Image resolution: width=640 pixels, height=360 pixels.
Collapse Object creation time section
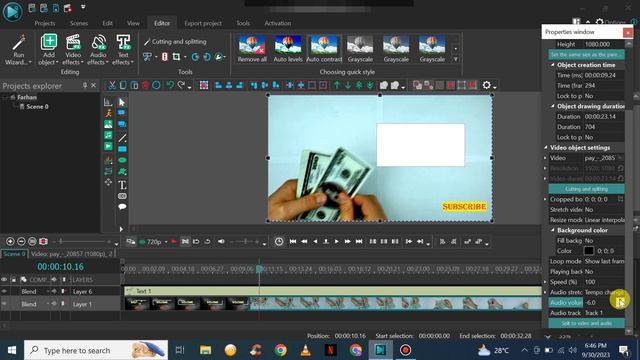[553, 65]
